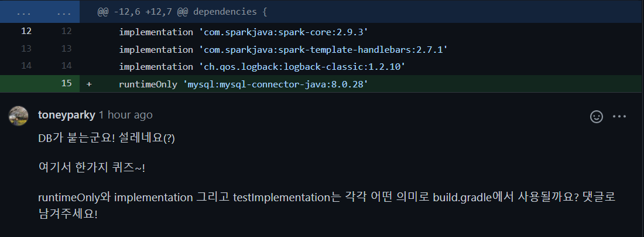Select the hunk header '@@ -12,6 +12,7 @@ dependencies {'

pos(182,12)
